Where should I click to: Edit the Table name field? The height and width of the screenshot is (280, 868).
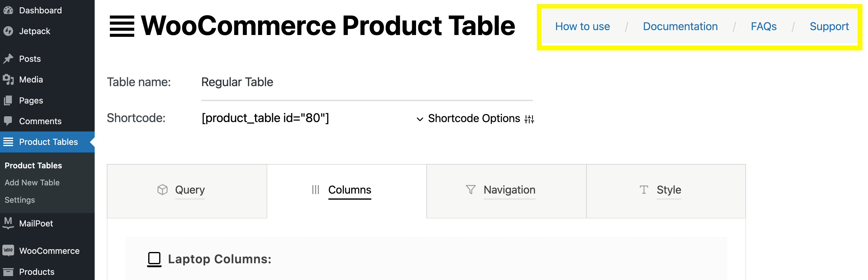click(367, 82)
